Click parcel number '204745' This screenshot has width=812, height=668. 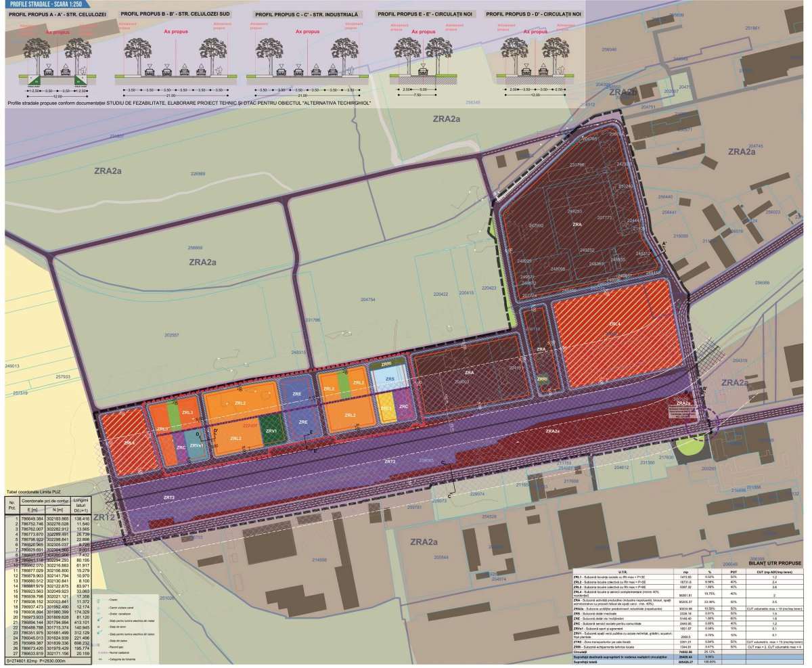(x=754, y=146)
